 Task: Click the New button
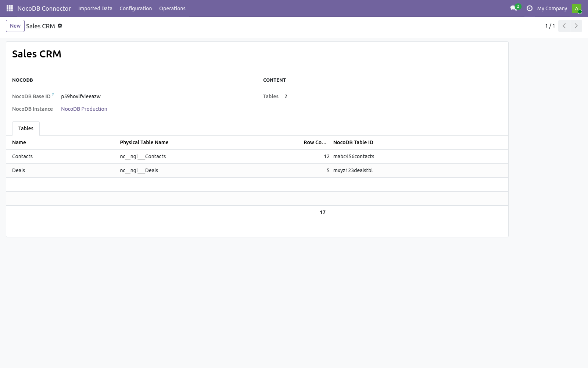click(15, 26)
